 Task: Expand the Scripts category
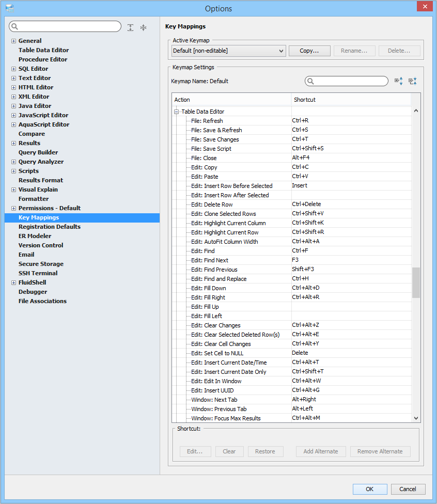pyautogui.click(x=13, y=171)
